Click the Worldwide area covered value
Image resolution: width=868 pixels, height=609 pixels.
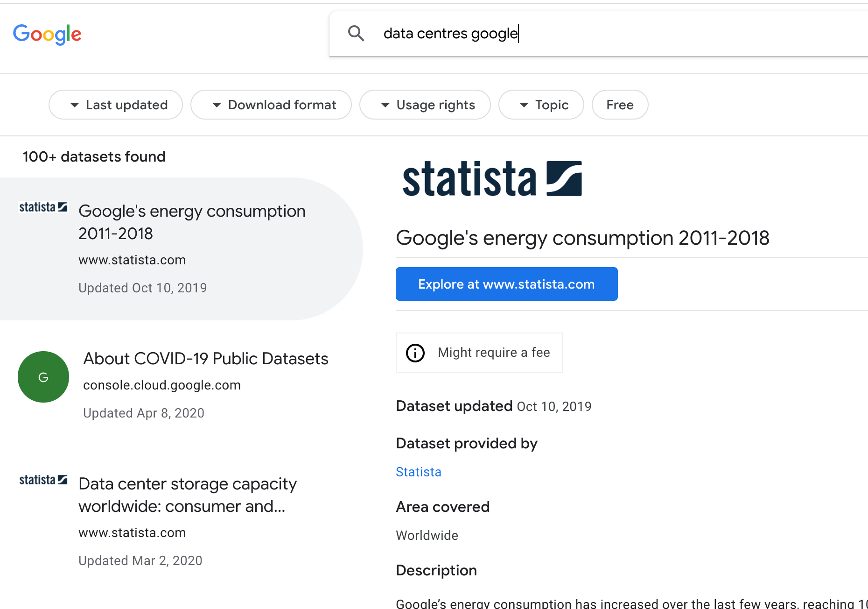pos(427,536)
